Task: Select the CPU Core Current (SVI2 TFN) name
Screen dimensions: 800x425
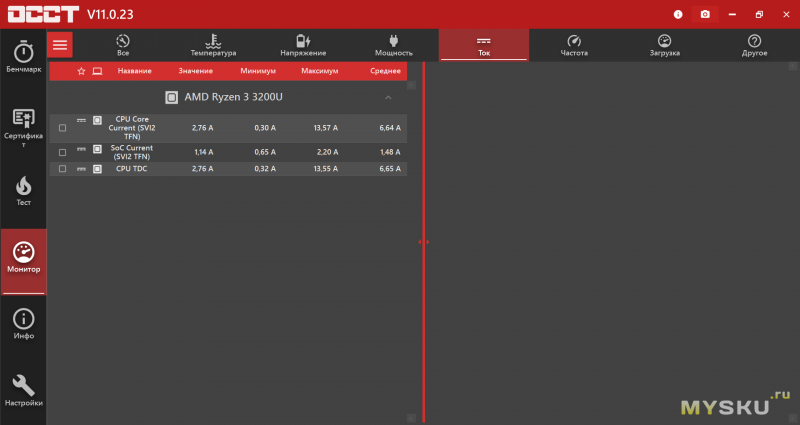Action: click(132, 128)
